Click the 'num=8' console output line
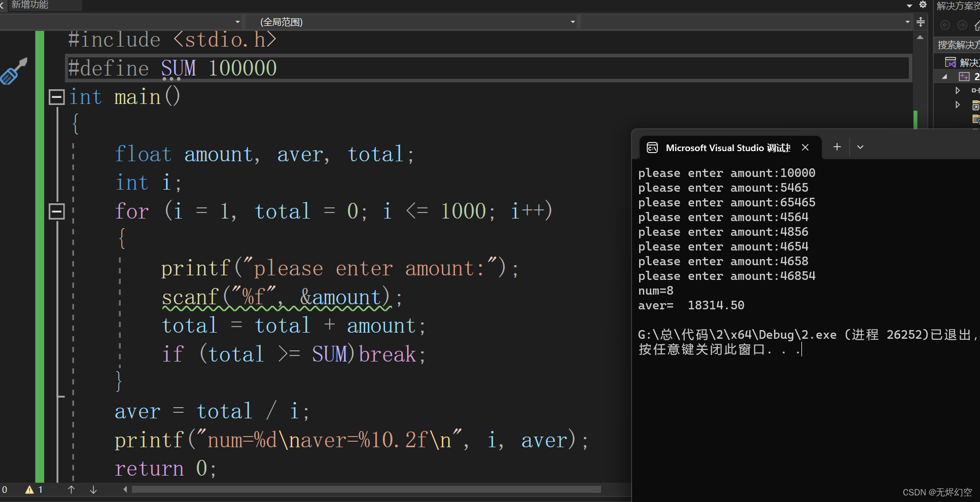This screenshot has height=502, width=980. 655,291
